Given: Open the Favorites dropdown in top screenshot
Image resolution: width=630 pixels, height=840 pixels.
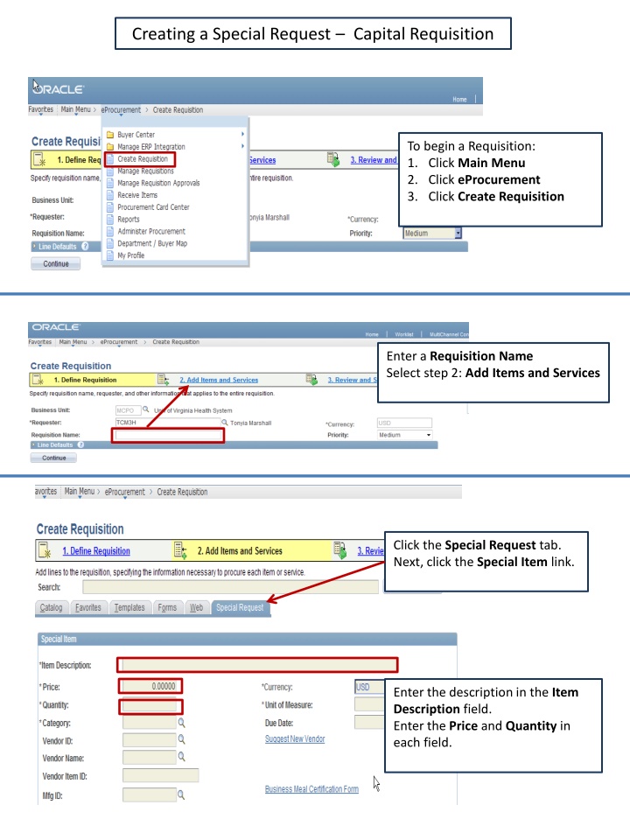Looking at the screenshot, I should pos(41,109).
